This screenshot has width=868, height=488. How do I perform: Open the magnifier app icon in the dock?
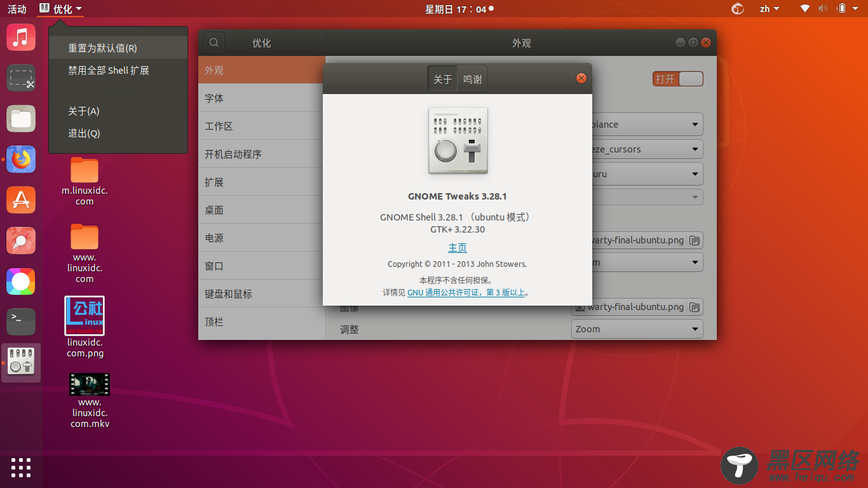21,241
